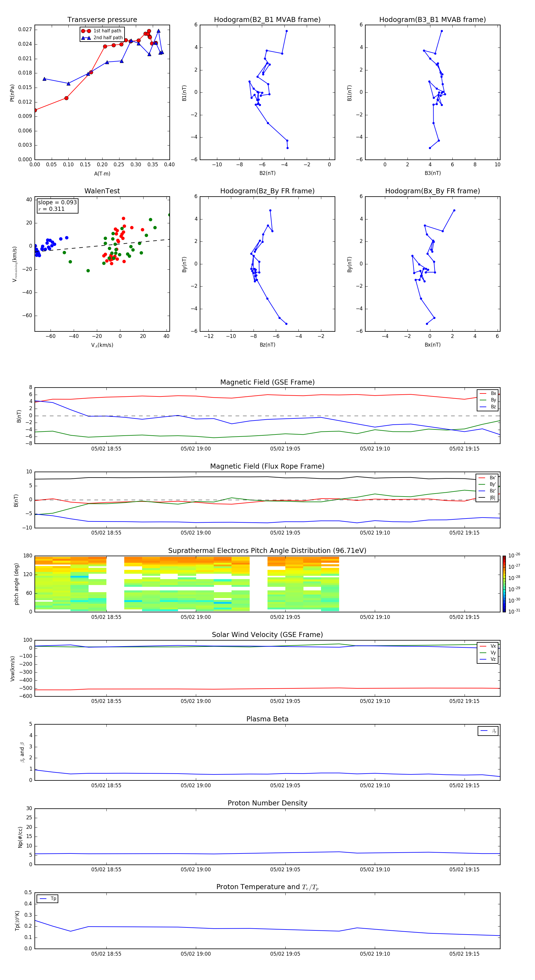Click the 180 tick on pitch angle axis

28,556
